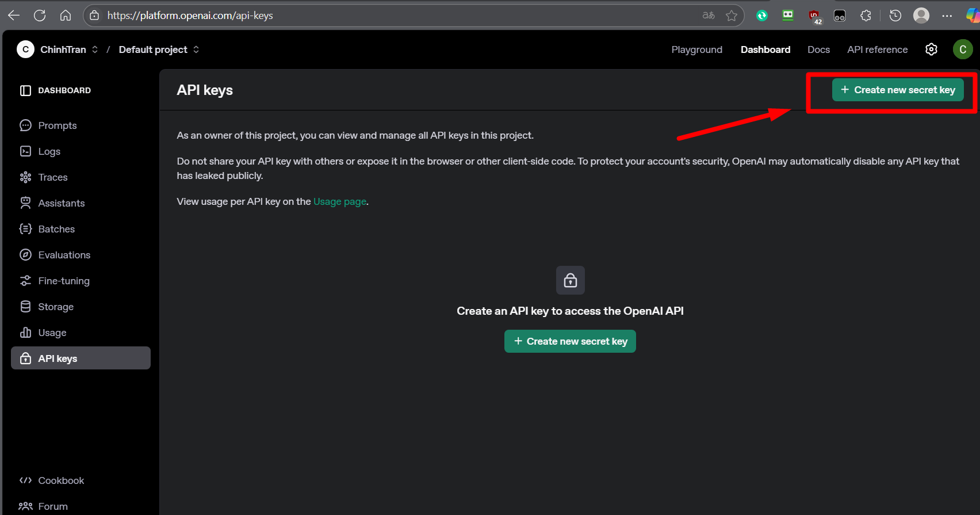Image resolution: width=980 pixels, height=515 pixels.
Task: Open Storage in the sidebar
Action: click(81, 307)
